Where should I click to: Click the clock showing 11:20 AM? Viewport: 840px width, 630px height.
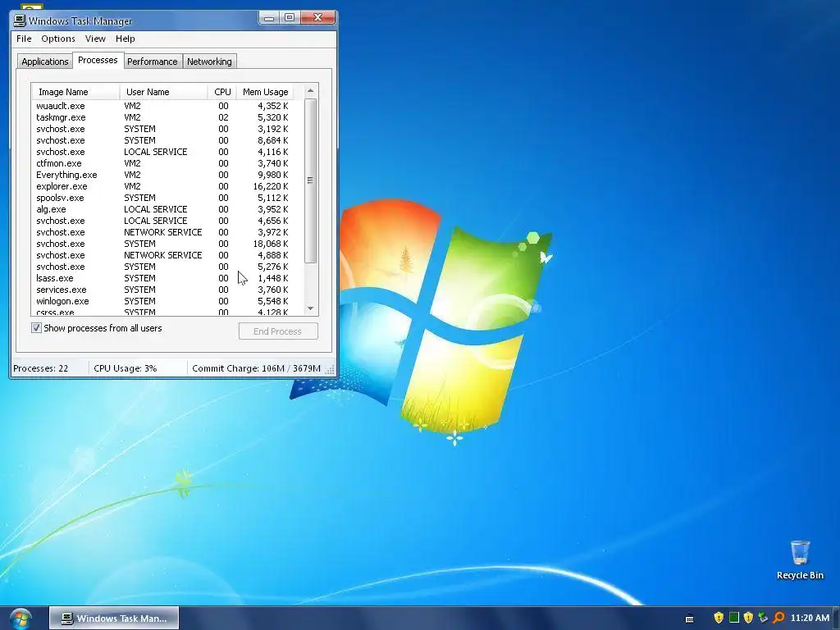[x=810, y=618]
